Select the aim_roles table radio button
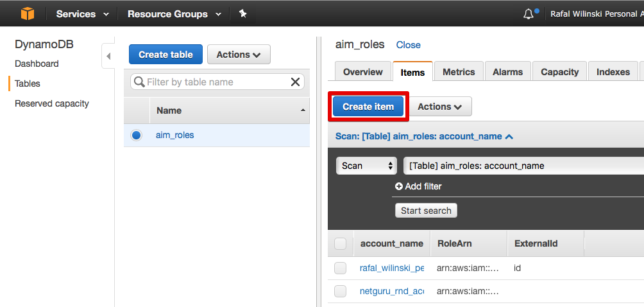 click(x=137, y=136)
